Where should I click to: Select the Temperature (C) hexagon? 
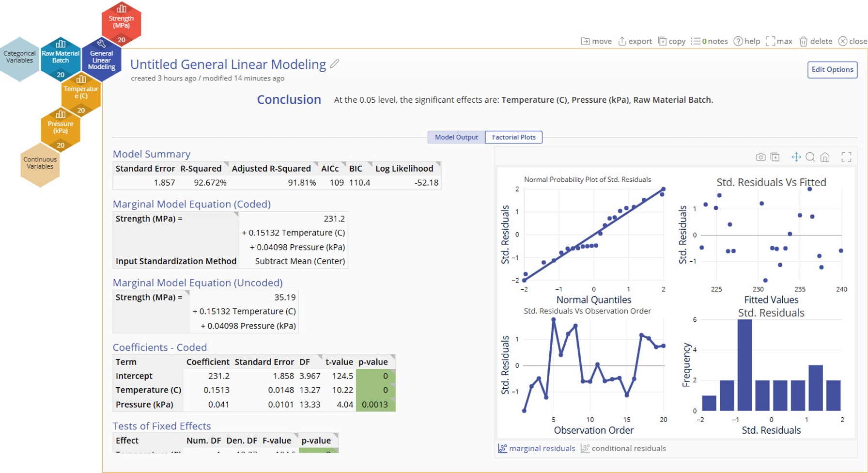click(81, 94)
